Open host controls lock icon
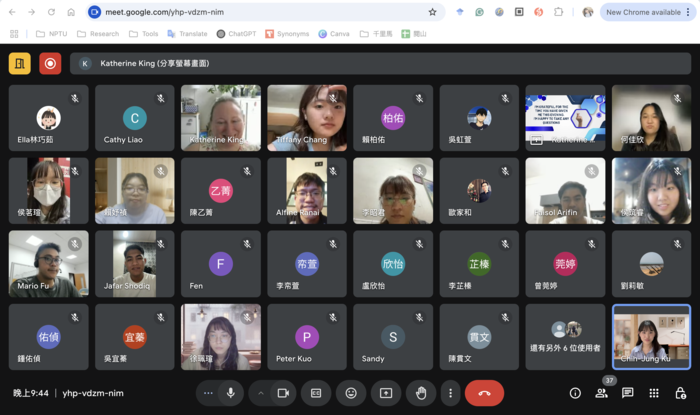 click(x=680, y=393)
